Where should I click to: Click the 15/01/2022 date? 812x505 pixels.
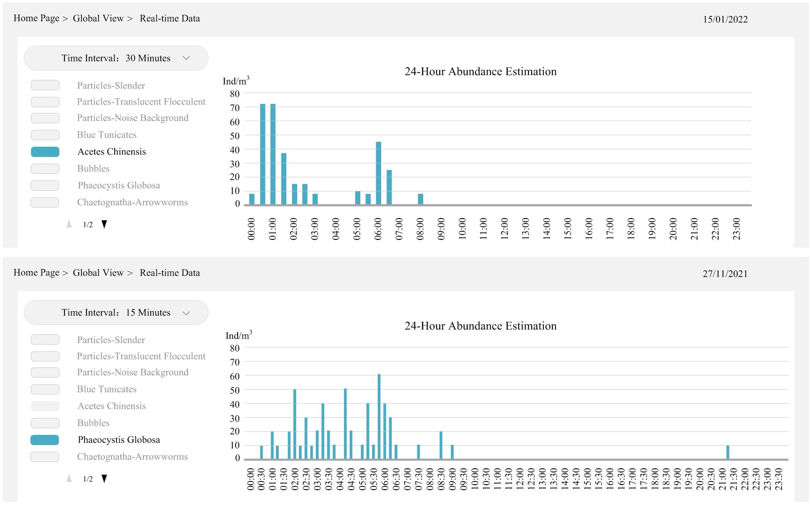(725, 19)
